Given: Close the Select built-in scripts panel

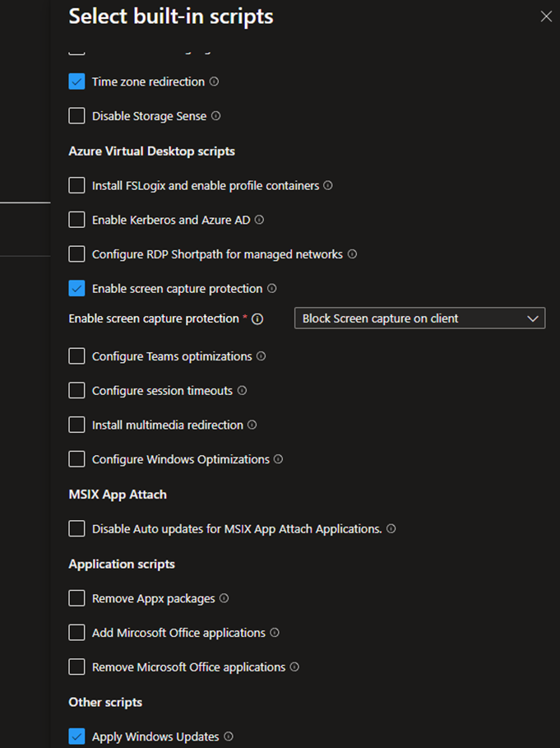Looking at the screenshot, I should pyautogui.click(x=546, y=16).
